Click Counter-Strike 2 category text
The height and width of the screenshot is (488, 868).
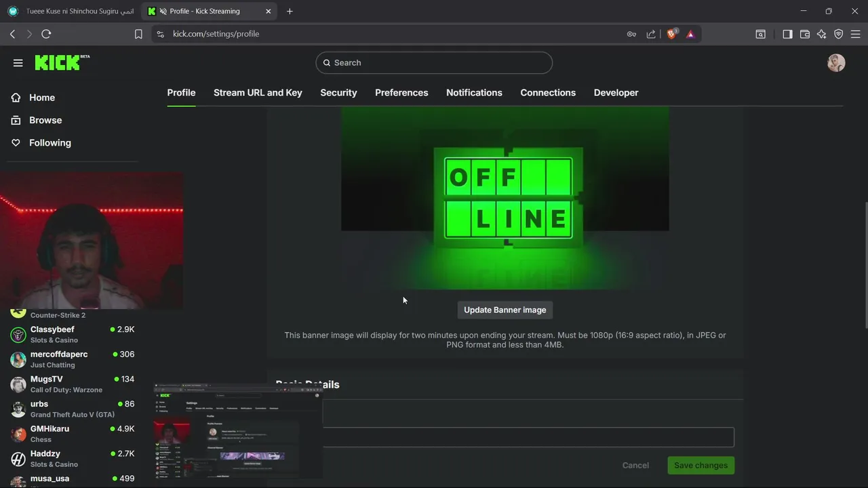[x=58, y=315]
